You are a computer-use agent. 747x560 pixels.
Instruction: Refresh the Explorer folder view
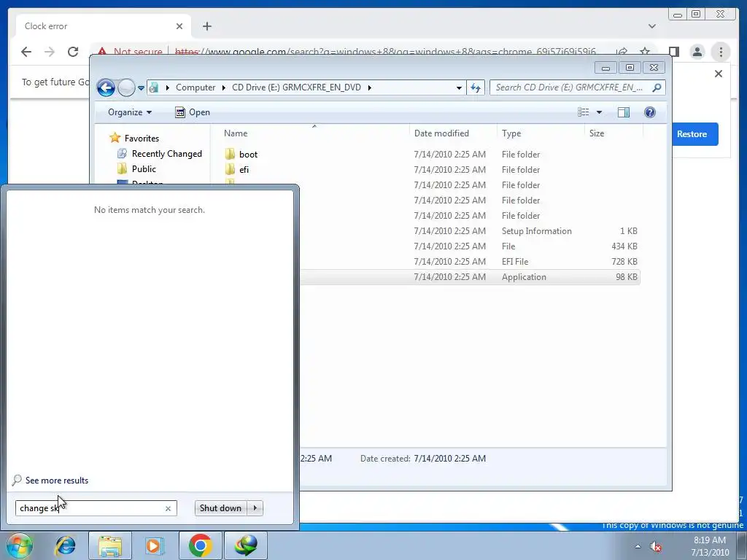476,87
